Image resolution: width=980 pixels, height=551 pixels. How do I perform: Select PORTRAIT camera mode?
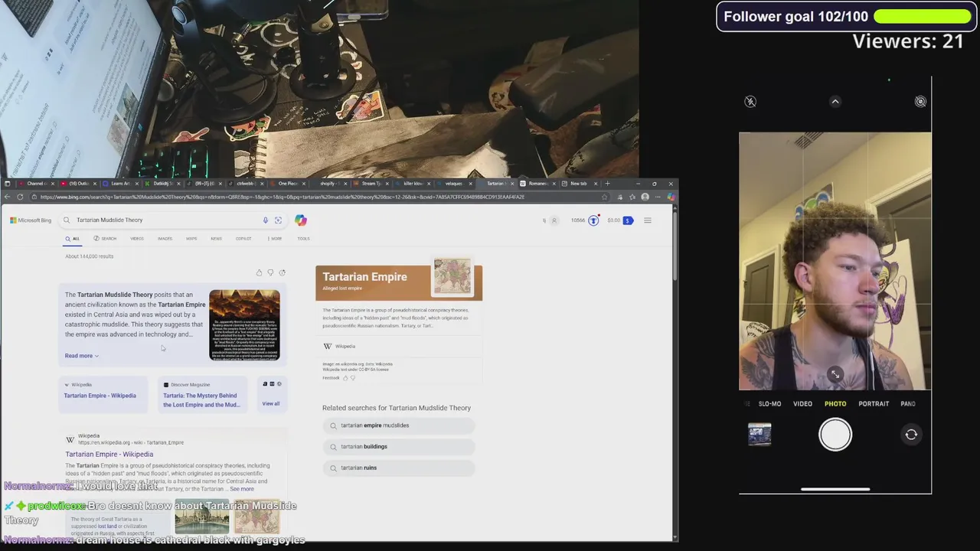[874, 404]
